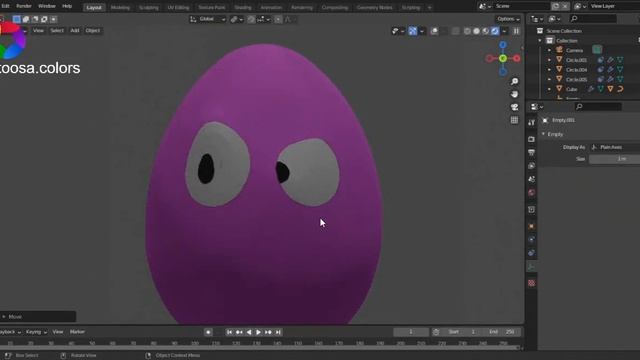Click the zoom magnifier viewport icon

click(514, 82)
